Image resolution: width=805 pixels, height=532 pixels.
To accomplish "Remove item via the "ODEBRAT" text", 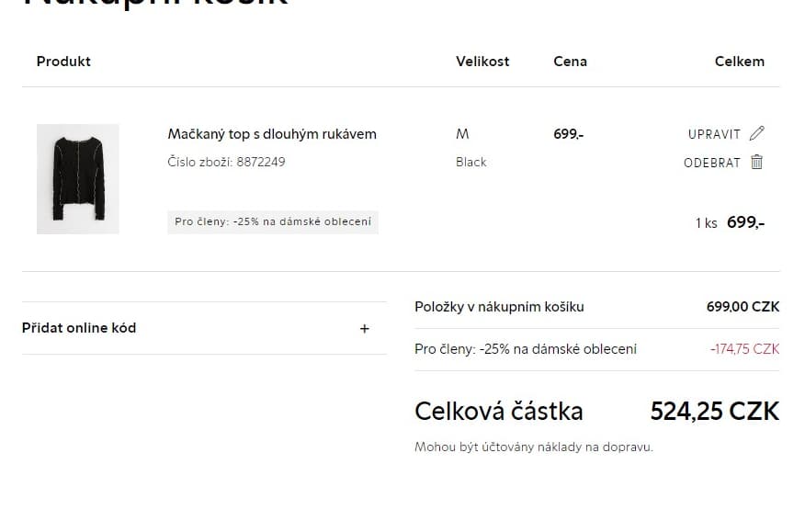I will [713, 162].
